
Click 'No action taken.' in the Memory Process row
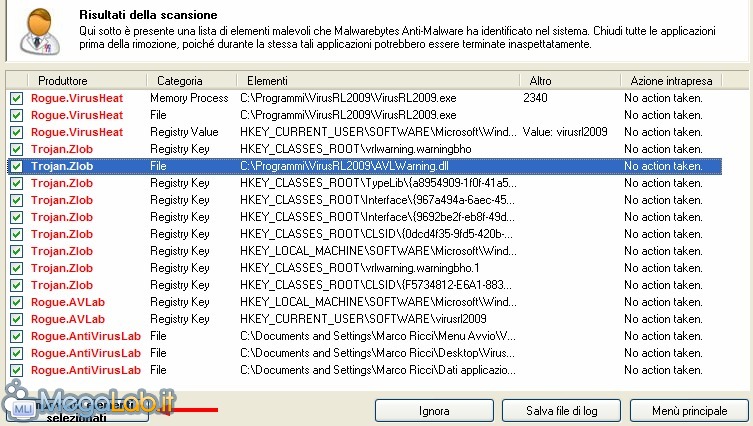pos(663,98)
